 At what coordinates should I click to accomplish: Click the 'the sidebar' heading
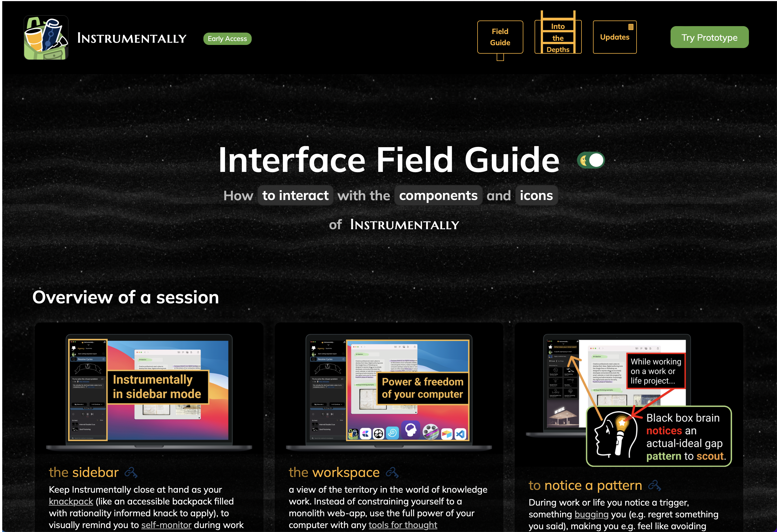84,472
